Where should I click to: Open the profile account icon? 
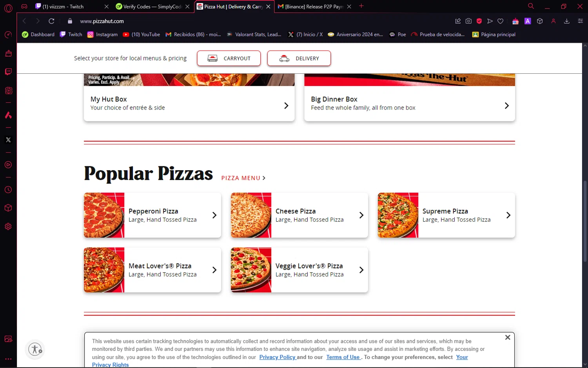pos(554,21)
